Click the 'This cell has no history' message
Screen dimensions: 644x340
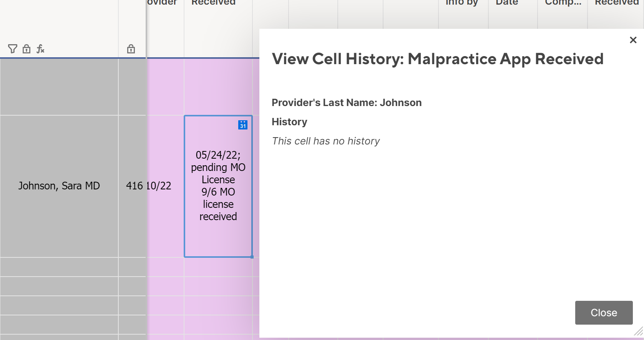tap(326, 141)
